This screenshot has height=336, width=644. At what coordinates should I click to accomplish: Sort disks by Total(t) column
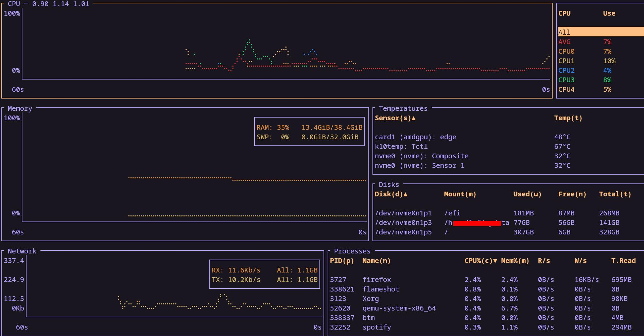click(615, 194)
